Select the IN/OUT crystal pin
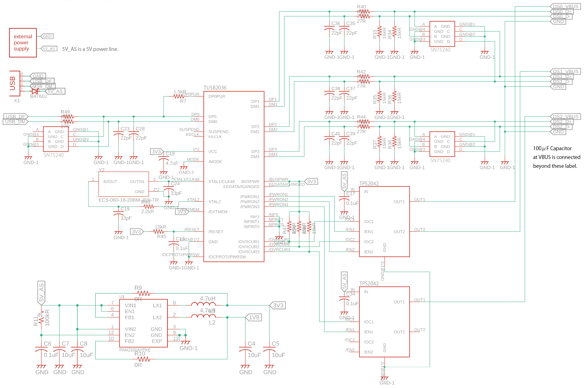The height and width of the screenshot is (388, 588). pyautogui.click(x=110, y=181)
